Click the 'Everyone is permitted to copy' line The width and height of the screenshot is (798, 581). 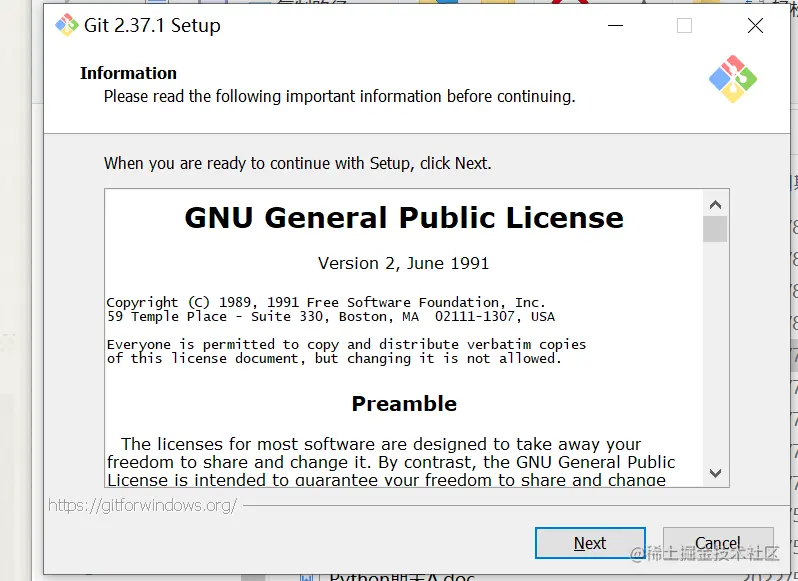pos(346,344)
